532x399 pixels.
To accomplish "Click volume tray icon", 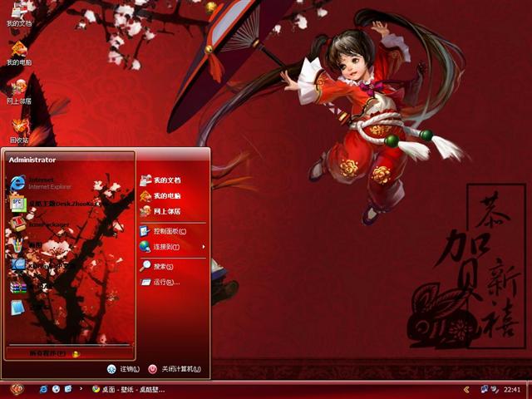I will click(495, 390).
